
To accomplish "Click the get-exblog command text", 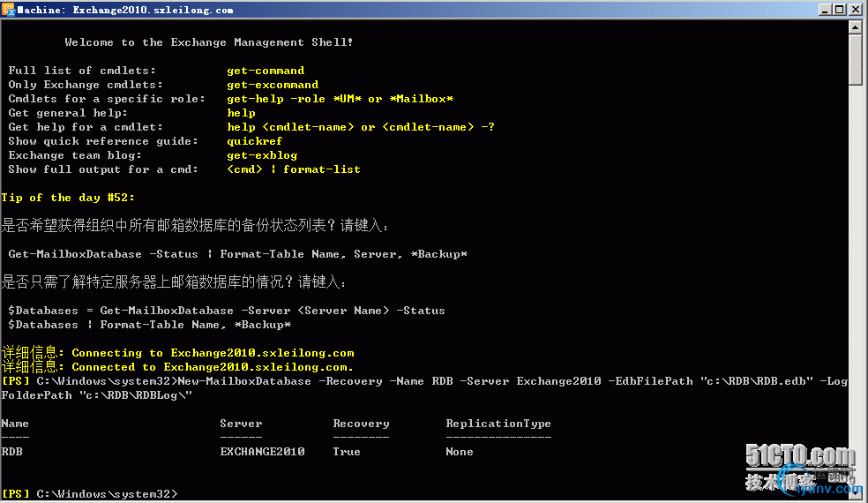I will pos(262,155).
